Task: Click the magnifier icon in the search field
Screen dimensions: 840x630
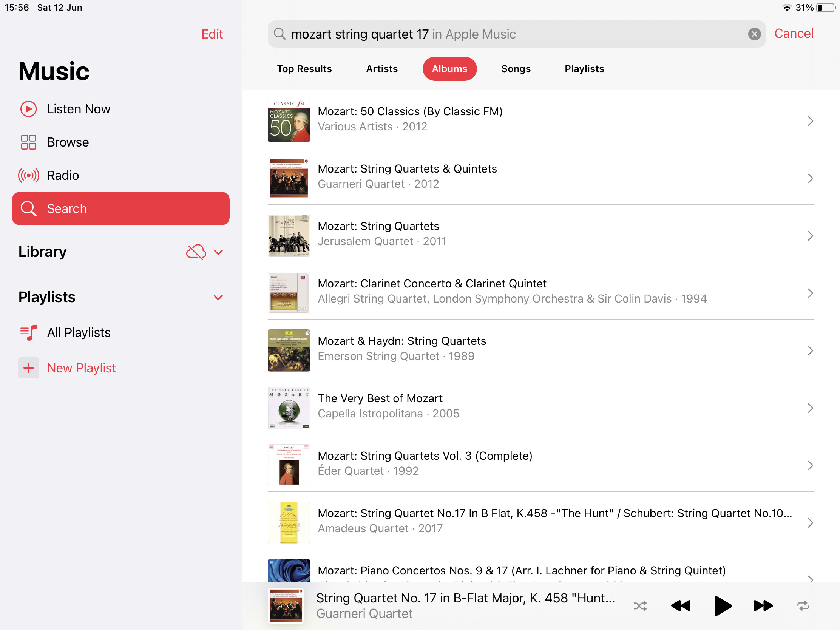Action: [x=280, y=34]
